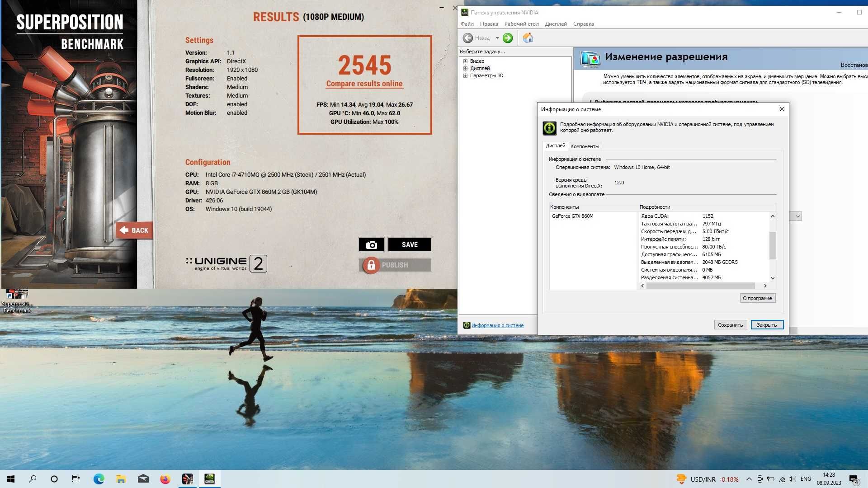Click the NVIDIA logo in the panel title bar
Viewport: 868px width, 488px height.
click(x=464, y=12)
